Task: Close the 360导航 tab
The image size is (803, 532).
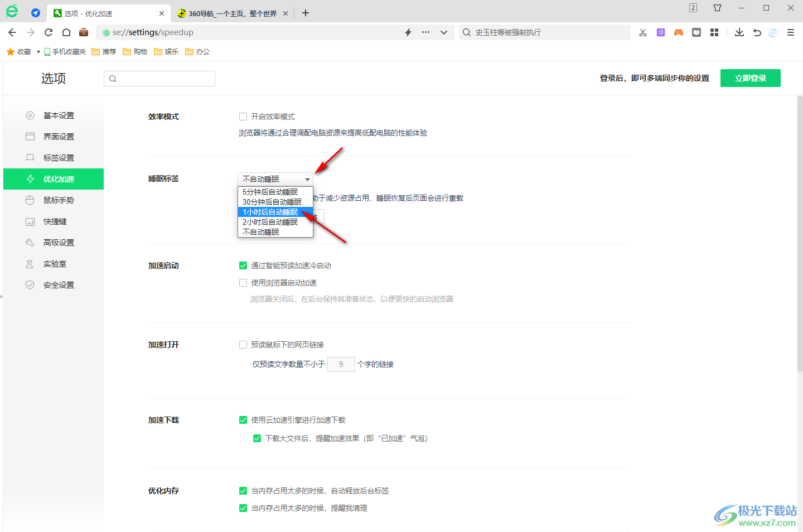Action: pos(286,13)
